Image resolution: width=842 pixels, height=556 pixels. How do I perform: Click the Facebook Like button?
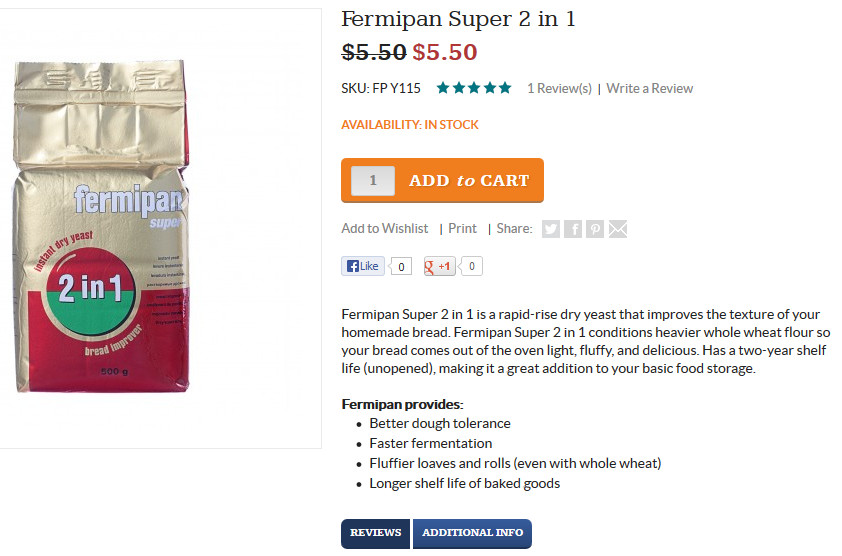(363, 266)
